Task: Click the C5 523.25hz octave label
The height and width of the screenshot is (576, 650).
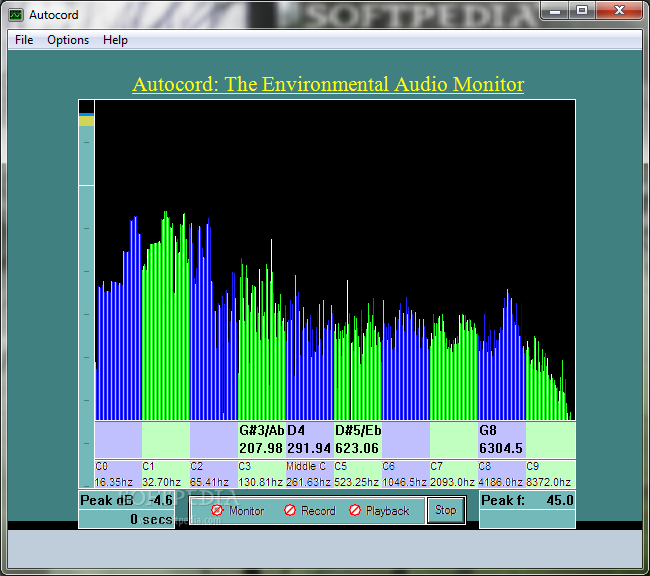Action: pos(358,474)
